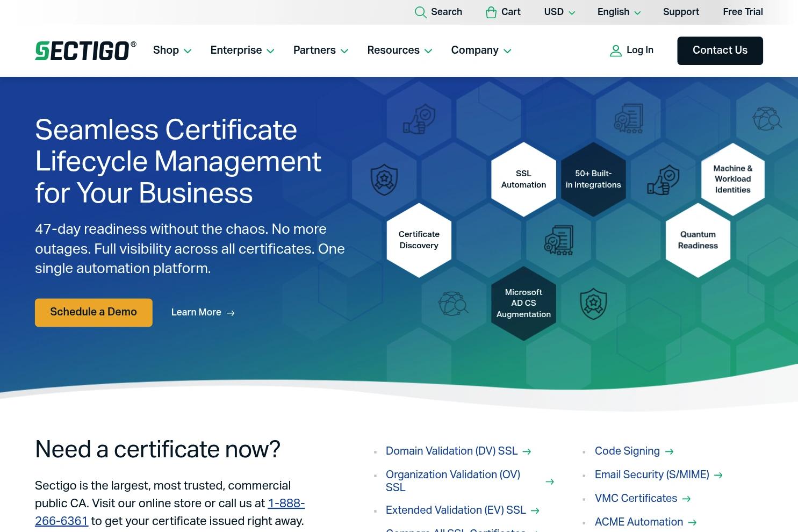
Task: Click the Log In link
Action: pyautogui.click(x=632, y=51)
